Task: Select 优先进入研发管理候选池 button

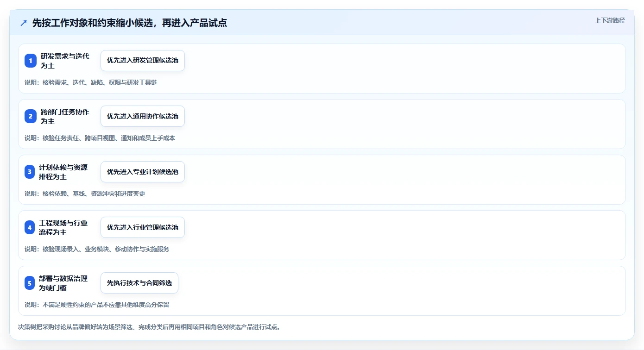Action: (x=143, y=61)
